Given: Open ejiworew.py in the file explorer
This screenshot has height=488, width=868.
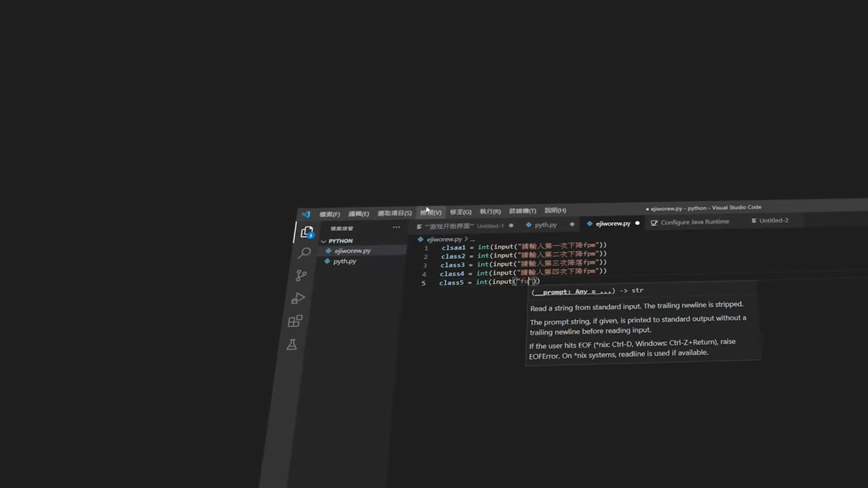Looking at the screenshot, I should (352, 251).
